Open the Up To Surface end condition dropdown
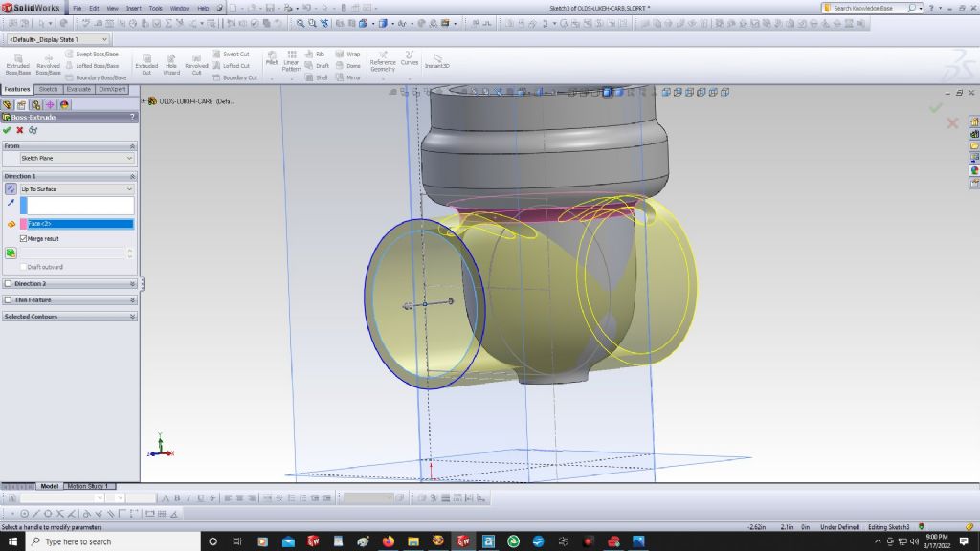 click(77, 189)
